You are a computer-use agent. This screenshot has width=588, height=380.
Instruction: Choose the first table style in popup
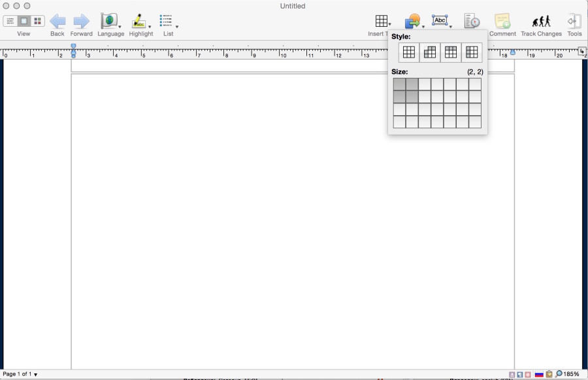pos(409,53)
